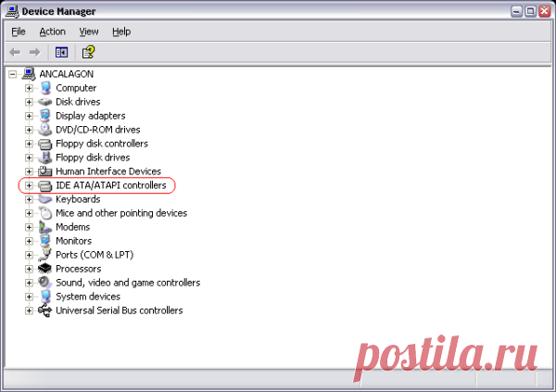Expand the Ports (COM & LPT) node
Viewport: 556px width, 392px height.
[29, 255]
